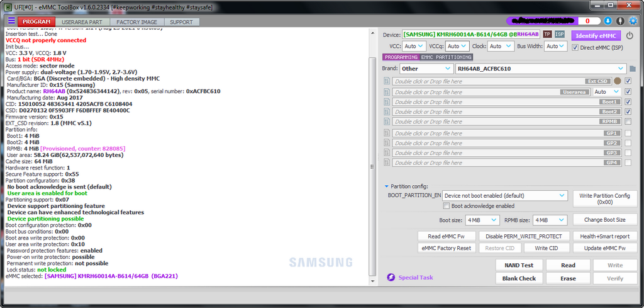The height and width of the screenshot is (308, 644).
Task: Click the ISP pinout icon
Action: 559,34
